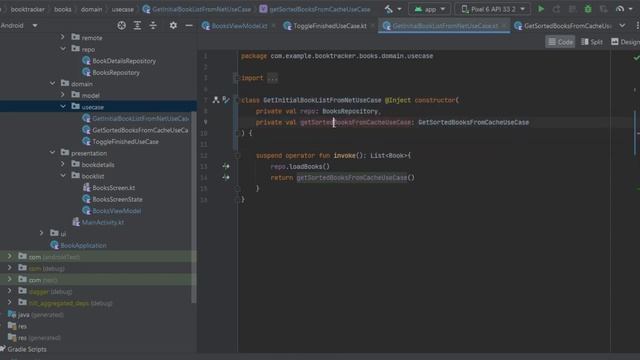Expand the bookdetails folder

[62, 164]
